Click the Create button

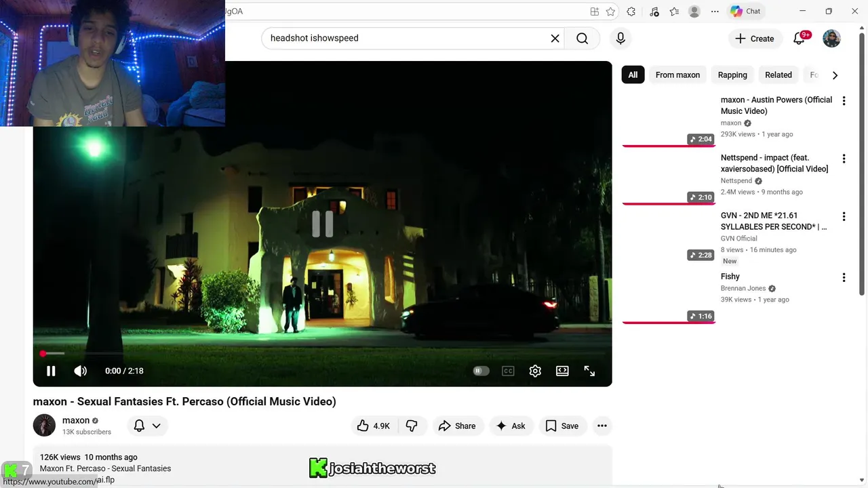tap(755, 39)
